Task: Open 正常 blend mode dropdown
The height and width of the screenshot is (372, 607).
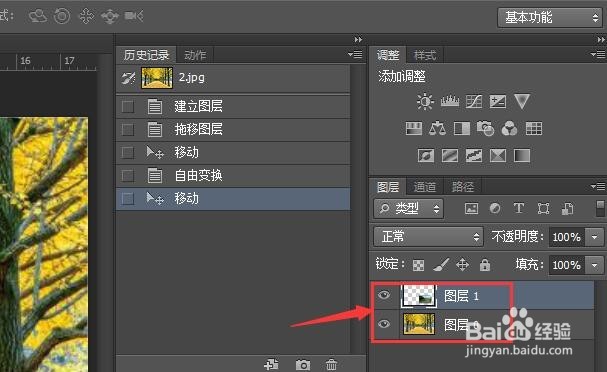Action: (x=429, y=237)
